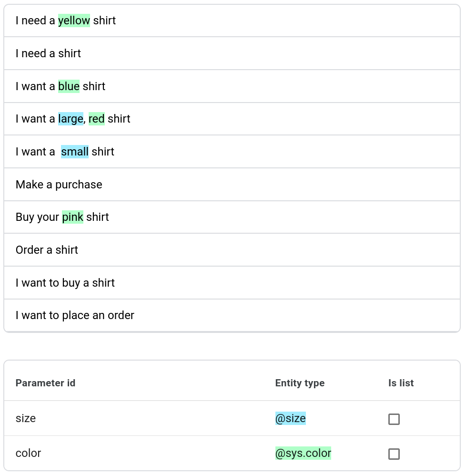Click the highlighted word "blue"

point(69,86)
